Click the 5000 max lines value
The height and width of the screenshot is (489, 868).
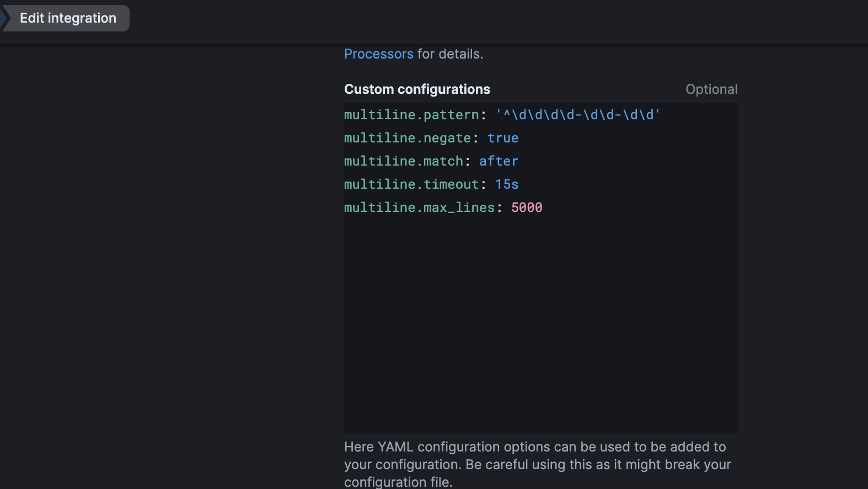527,208
